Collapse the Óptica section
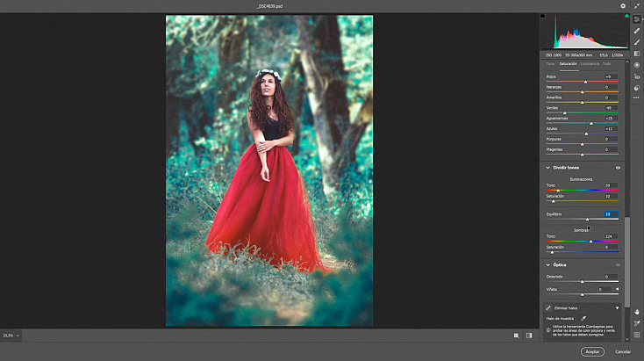Viewport: 644px width, 361px height. pyautogui.click(x=547, y=265)
